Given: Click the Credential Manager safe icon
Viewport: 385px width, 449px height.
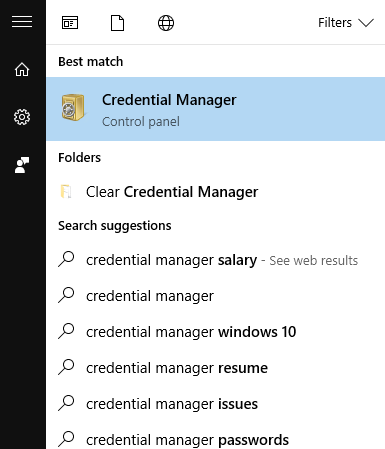Looking at the screenshot, I should (x=73, y=107).
